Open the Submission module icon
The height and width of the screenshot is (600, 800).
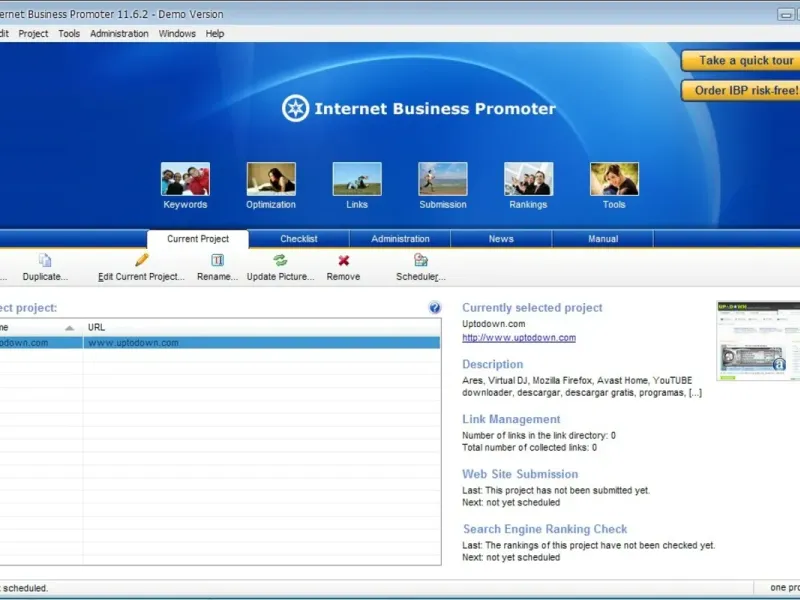tap(442, 179)
